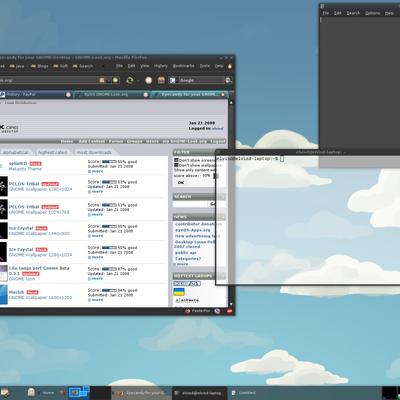Open Firefox Bookmarks menu
The image size is (400, 400).
[x=184, y=66]
